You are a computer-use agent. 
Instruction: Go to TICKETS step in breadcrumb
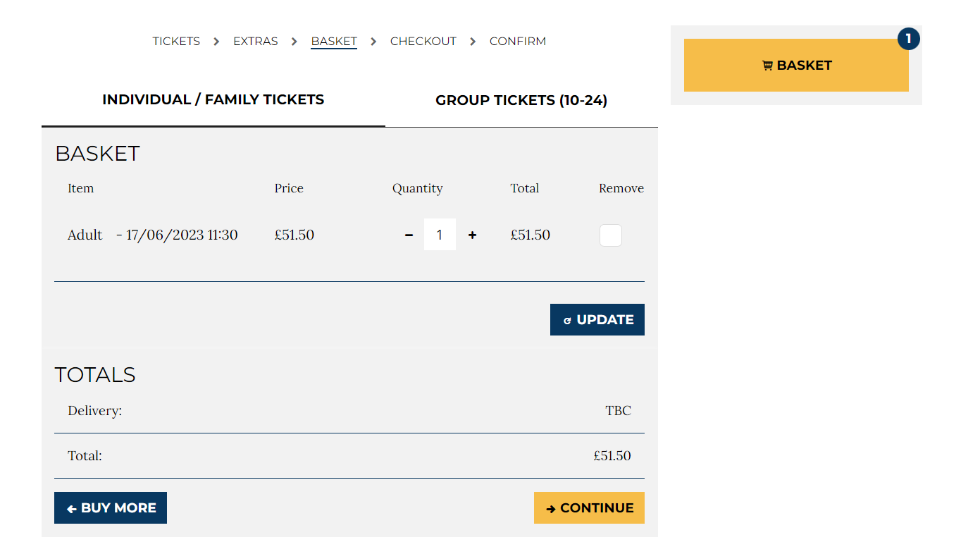pos(176,42)
